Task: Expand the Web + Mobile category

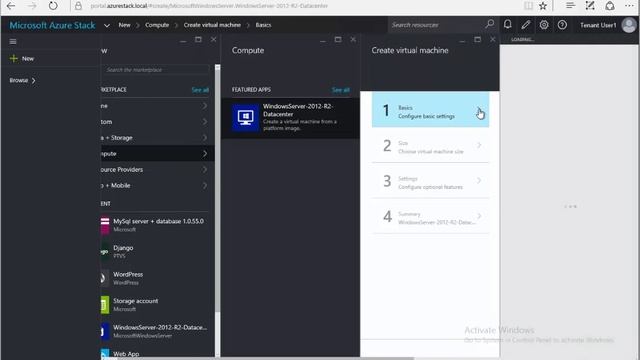Action: [157, 185]
